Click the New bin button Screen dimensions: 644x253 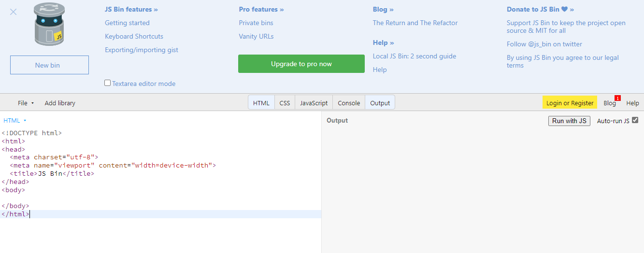49,65
